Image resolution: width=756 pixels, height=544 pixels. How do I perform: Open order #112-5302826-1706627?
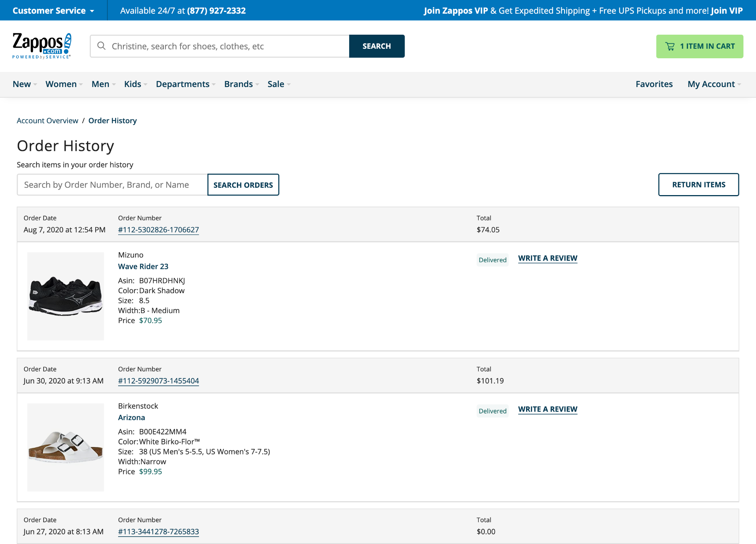point(158,229)
